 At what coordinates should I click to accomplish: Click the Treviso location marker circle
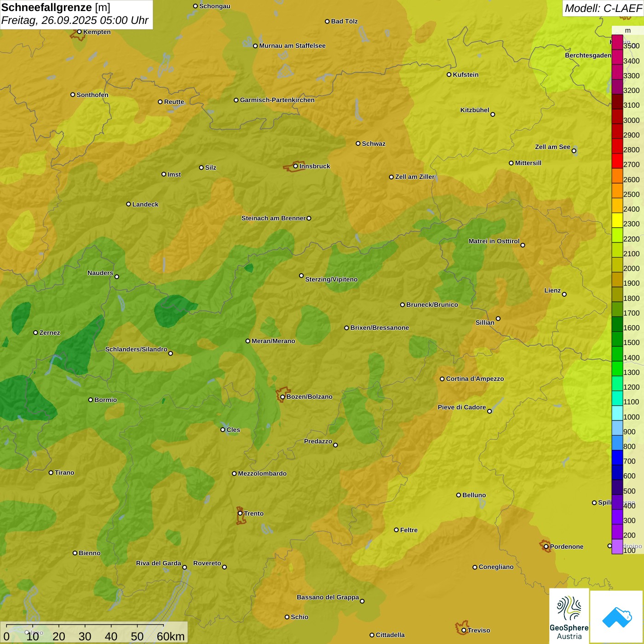(464, 630)
